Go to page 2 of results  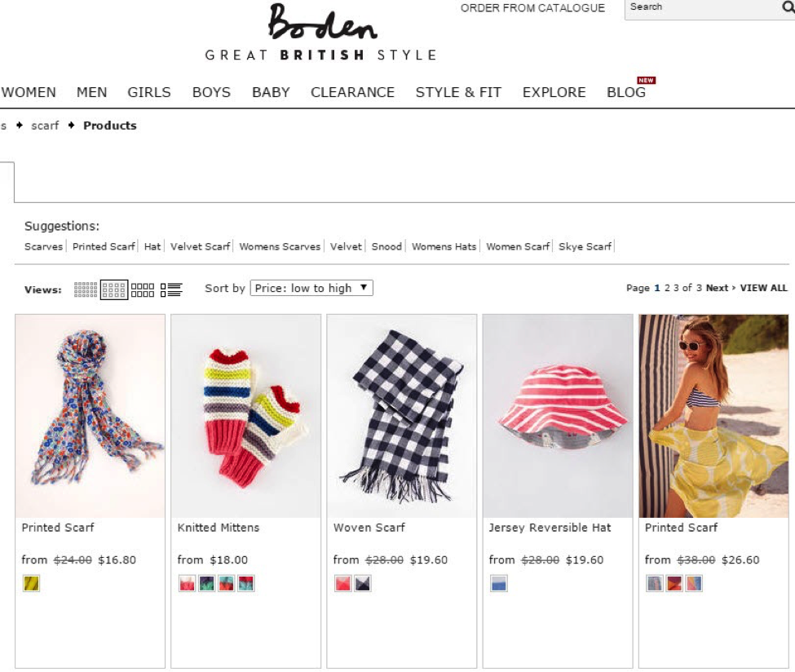[x=667, y=288]
